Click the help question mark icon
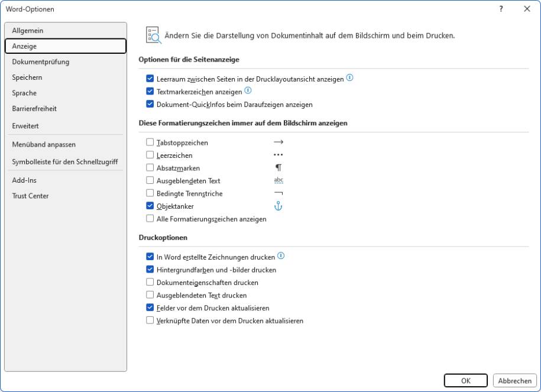Image resolution: width=541 pixels, height=392 pixels. point(501,9)
